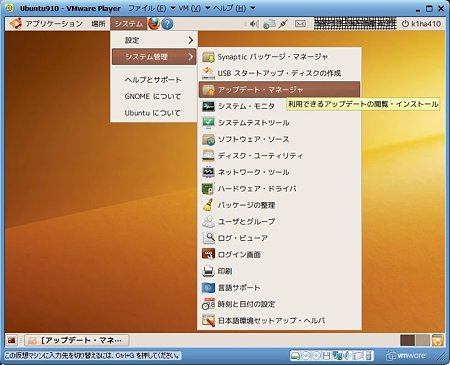Viewport: 450px width, 365px height.
Task: Open the ファイル(F) dropdown in VMware
Action: [152, 8]
